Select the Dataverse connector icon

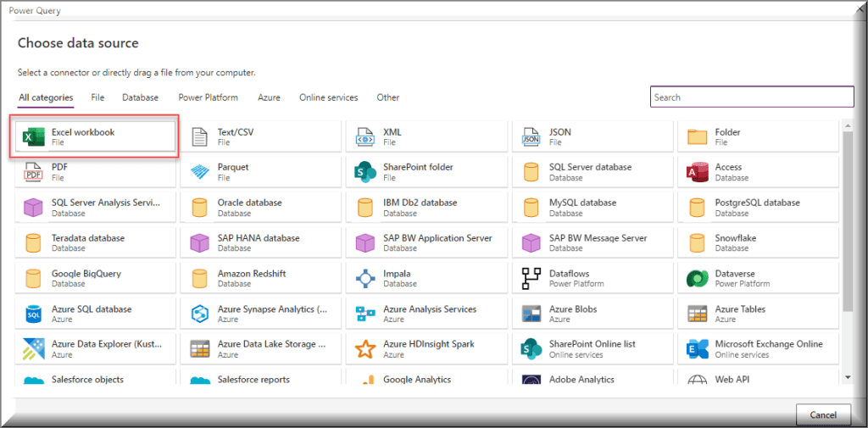coord(698,279)
